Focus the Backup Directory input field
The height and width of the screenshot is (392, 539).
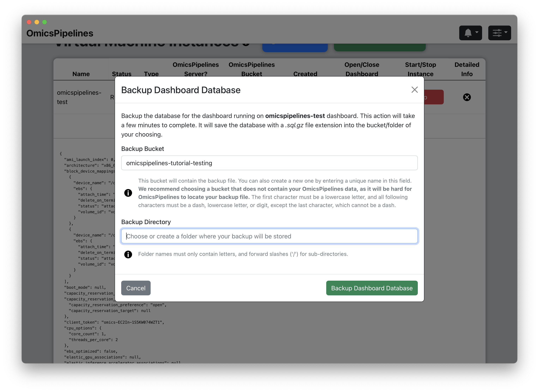pos(269,236)
